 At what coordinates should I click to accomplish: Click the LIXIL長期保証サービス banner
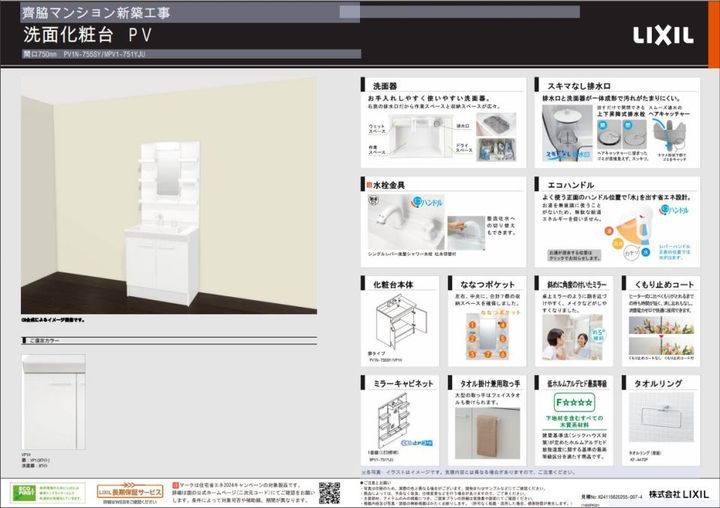(x=129, y=492)
